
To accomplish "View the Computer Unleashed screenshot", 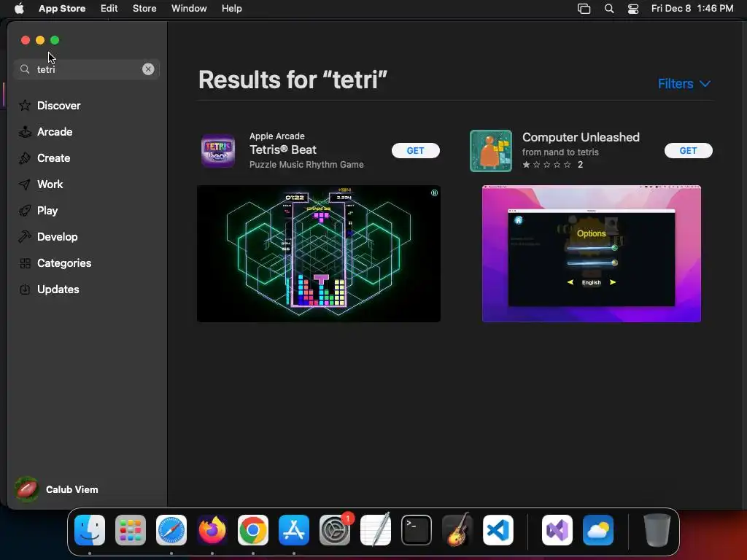I will click(x=591, y=253).
